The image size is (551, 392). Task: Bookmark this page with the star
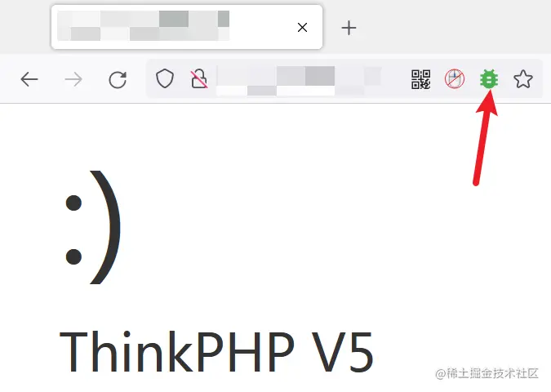coord(523,78)
